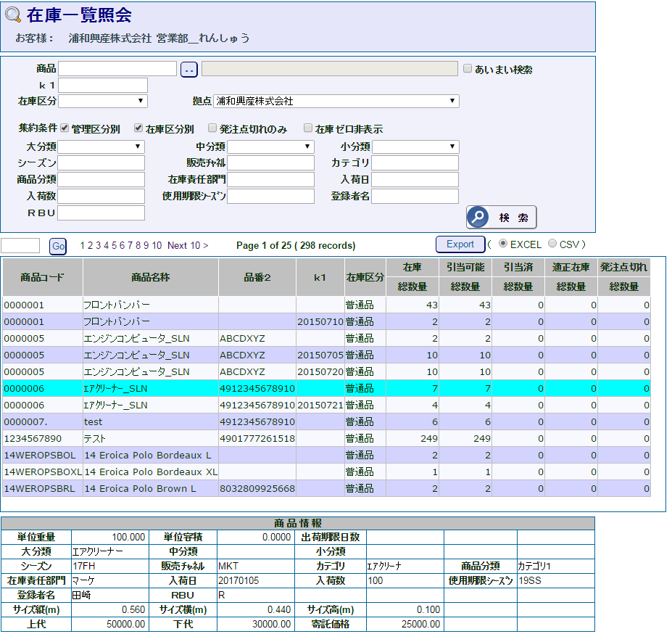Open product lookup via the '..' button
The image size is (672, 642).
189,70
